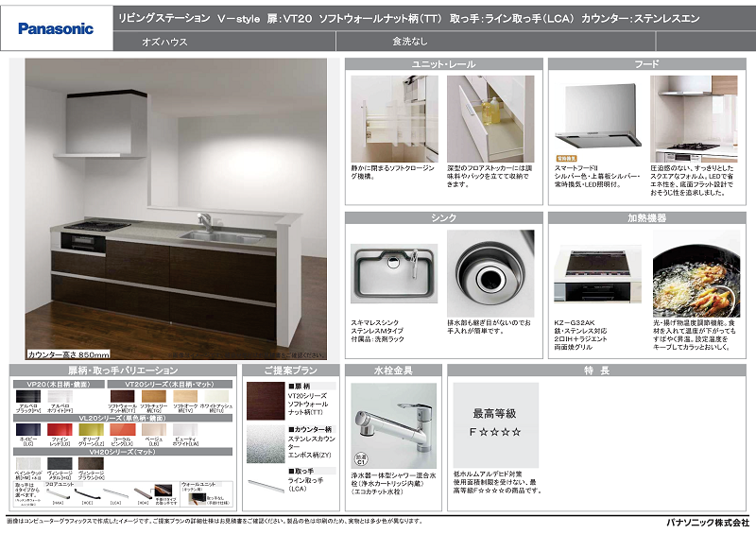Click the Panasonic logo
Screen dimensions: 756x534
click(x=56, y=29)
